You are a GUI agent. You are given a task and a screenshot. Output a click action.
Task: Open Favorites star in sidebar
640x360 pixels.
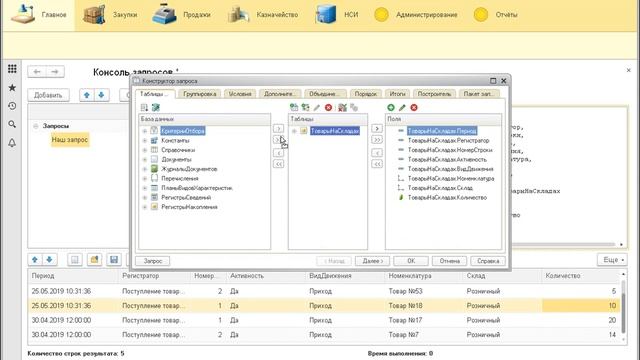tap(12, 87)
